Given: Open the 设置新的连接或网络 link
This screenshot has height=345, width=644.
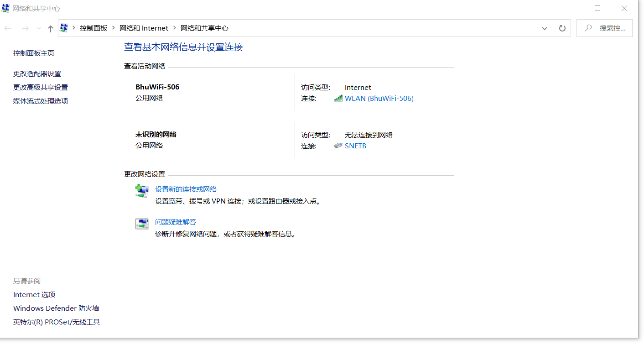Looking at the screenshot, I should [x=186, y=189].
